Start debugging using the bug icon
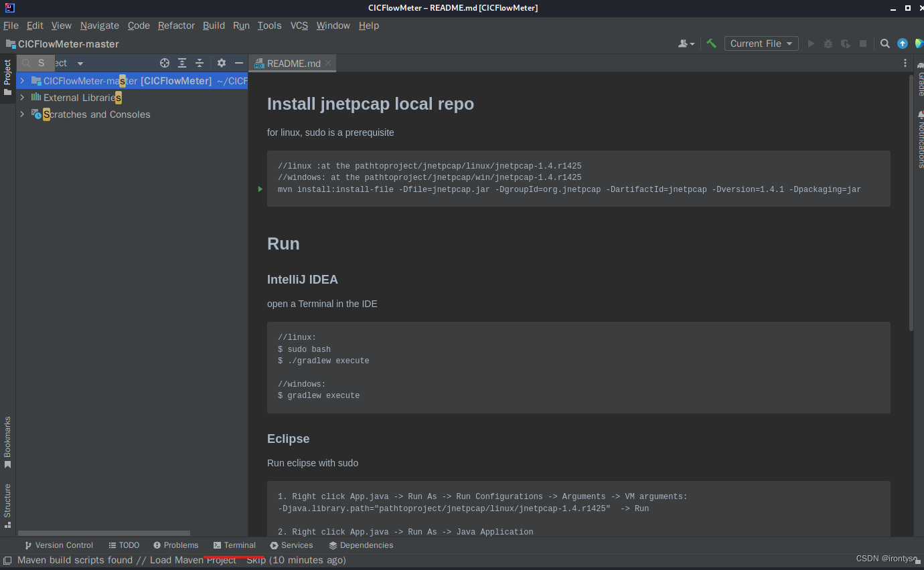 point(828,43)
